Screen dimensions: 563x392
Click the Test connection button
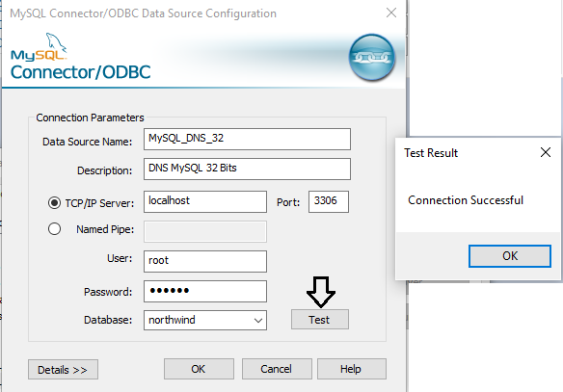tap(319, 320)
